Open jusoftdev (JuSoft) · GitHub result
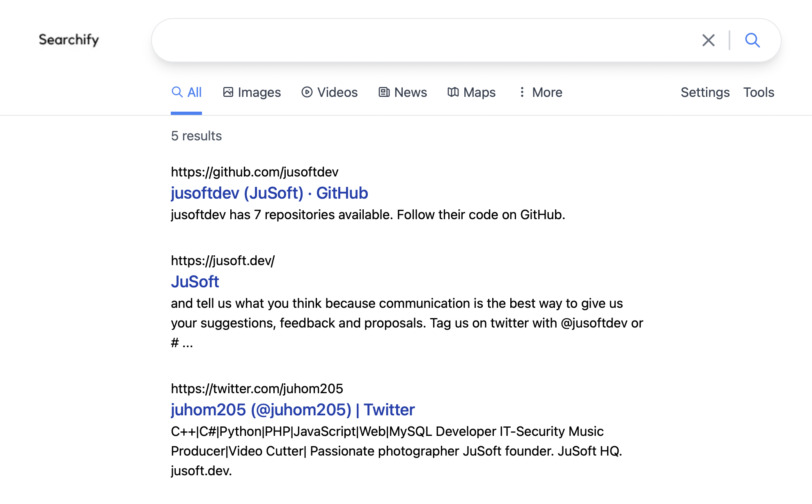The width and height of the screenshot is (812, 504). (269, 193)
